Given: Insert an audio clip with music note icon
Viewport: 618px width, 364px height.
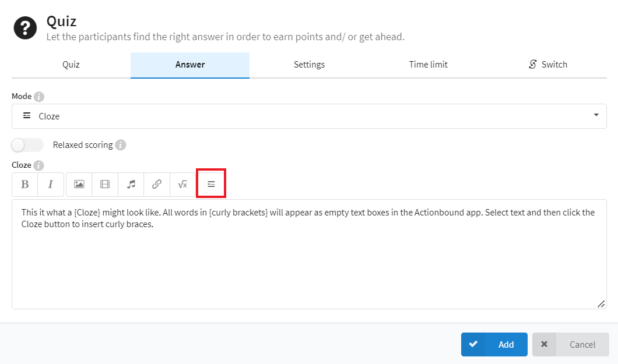Looking at the screenshot, I should 131,184.
